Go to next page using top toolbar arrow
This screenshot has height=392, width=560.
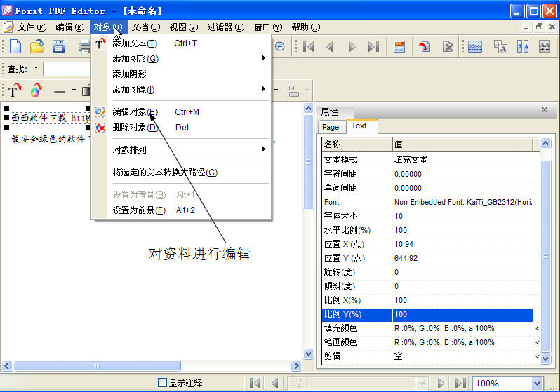pyautogui.click(x=352, y=47)
